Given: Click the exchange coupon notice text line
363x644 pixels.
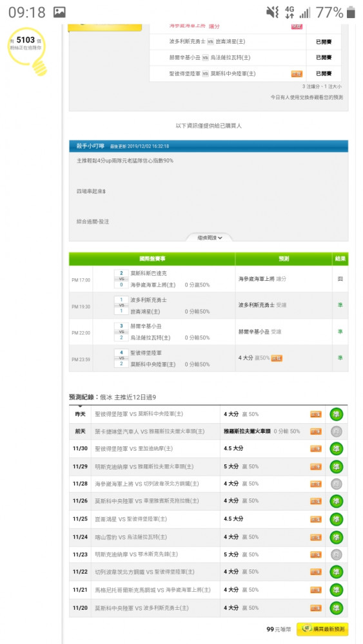Looking at the screenshot, I should click(x=306, y=97).
